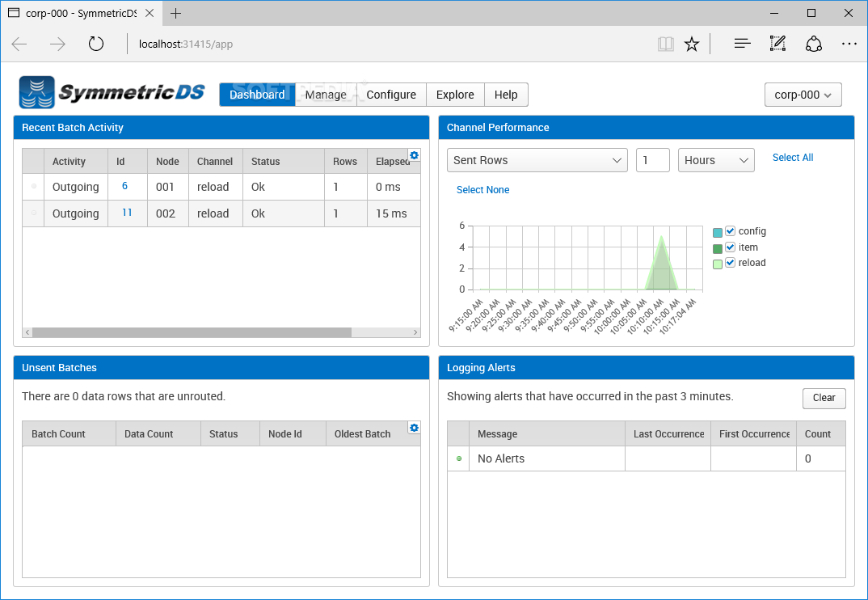This screenshot has width=868, height=600.
Task: Click the Select None link
Action: coord(482,189)
